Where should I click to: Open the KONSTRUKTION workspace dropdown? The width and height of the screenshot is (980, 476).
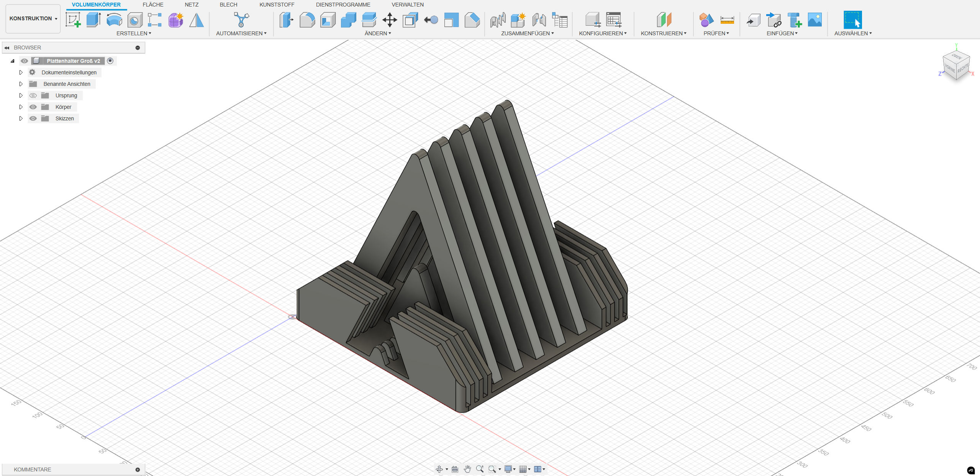point(33,18)
